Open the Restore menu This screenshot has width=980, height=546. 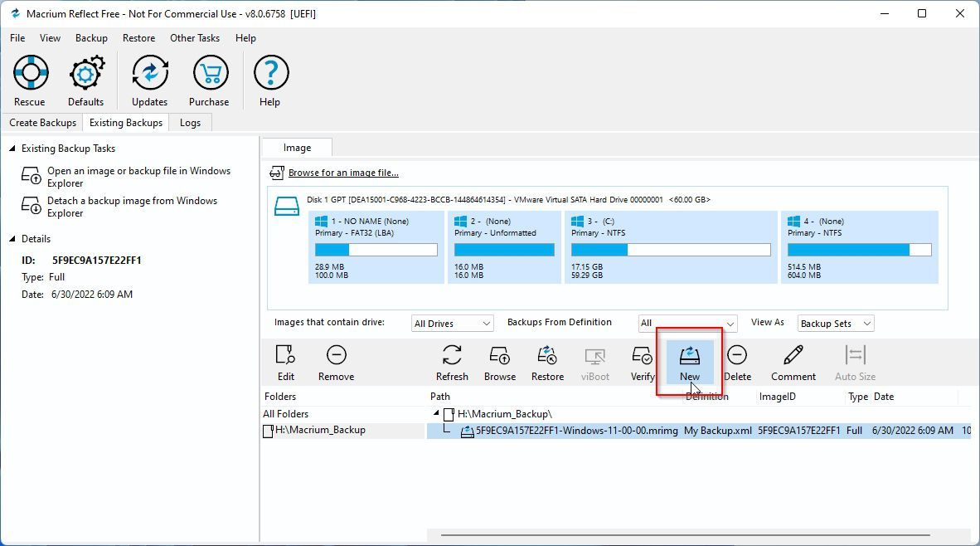tap(138, 38)
